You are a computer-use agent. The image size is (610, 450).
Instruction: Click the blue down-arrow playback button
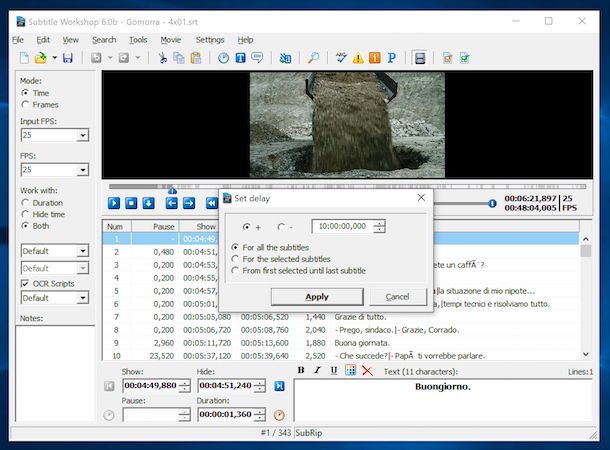click(148, 203)
